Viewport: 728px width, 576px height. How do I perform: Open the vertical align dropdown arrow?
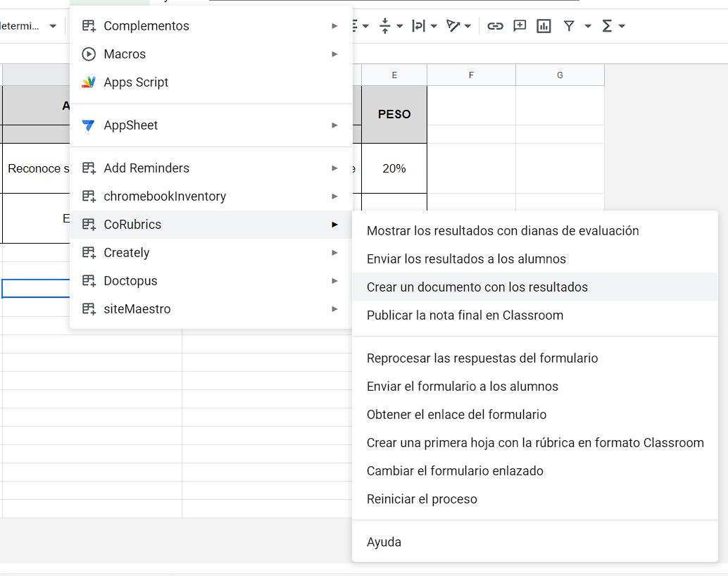click(399, 26)
